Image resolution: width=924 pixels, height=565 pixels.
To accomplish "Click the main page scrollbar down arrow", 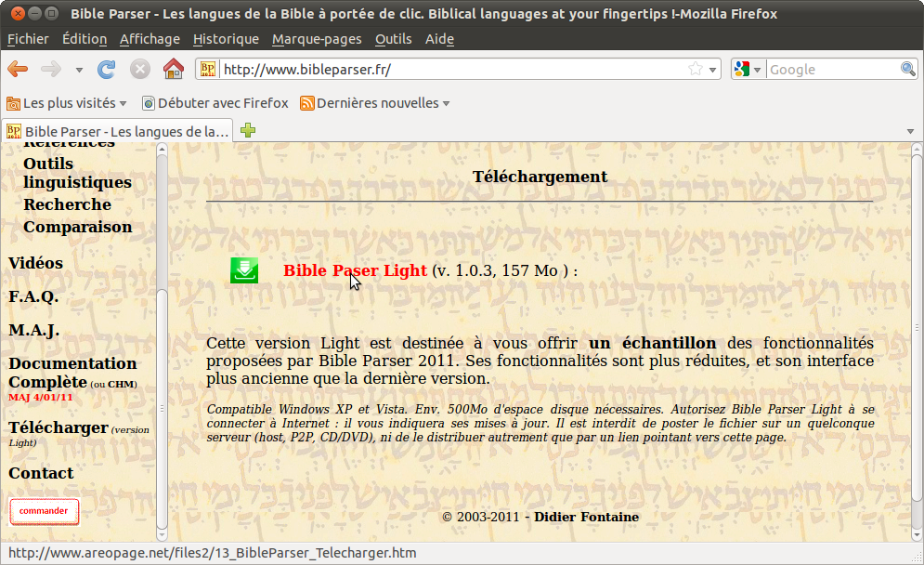I will click(917, 535).
